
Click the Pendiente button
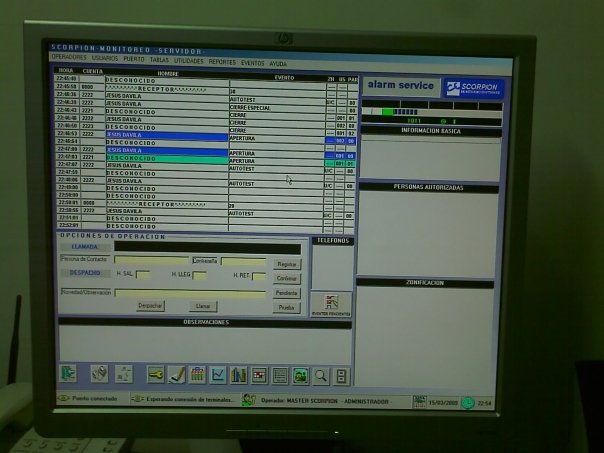[287, 292]
